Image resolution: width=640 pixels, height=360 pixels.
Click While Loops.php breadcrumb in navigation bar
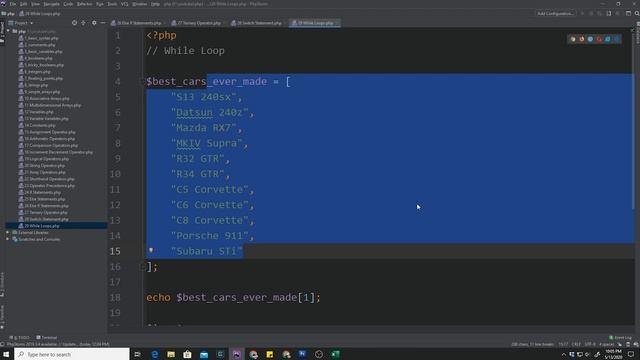39,13
